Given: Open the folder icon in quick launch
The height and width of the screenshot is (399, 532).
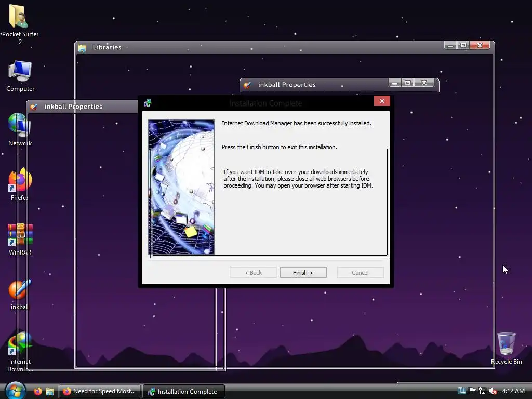Looking at the screenshot, I should (x=50, y=391).
